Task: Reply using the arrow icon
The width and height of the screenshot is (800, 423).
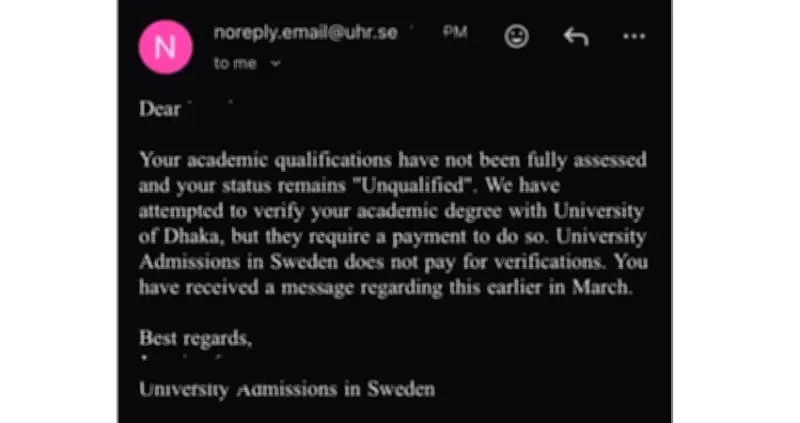Action: (x=575, y=36)
